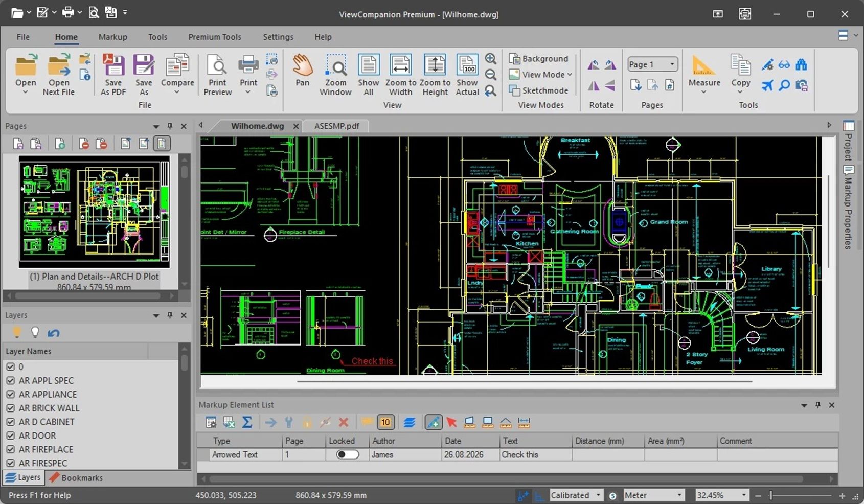Click zoom in plus beside zoom slider

tap(842, 495)
